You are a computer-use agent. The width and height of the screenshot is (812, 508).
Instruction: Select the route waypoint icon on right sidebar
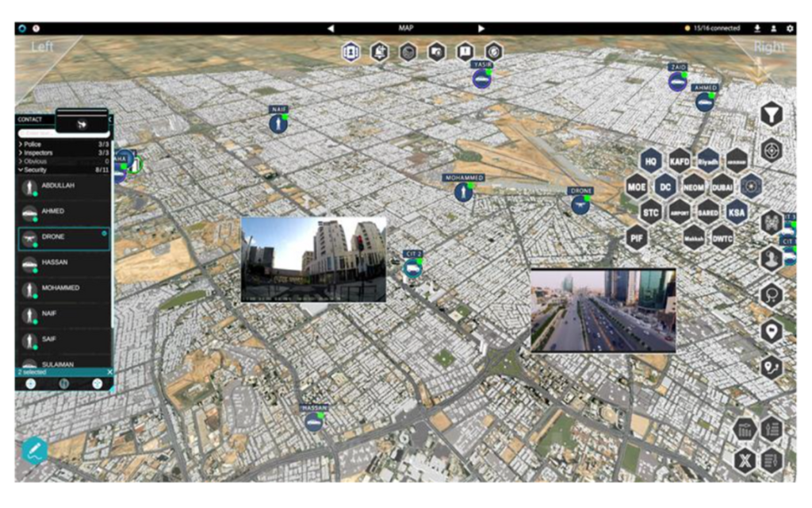click(x=772, y=367)
